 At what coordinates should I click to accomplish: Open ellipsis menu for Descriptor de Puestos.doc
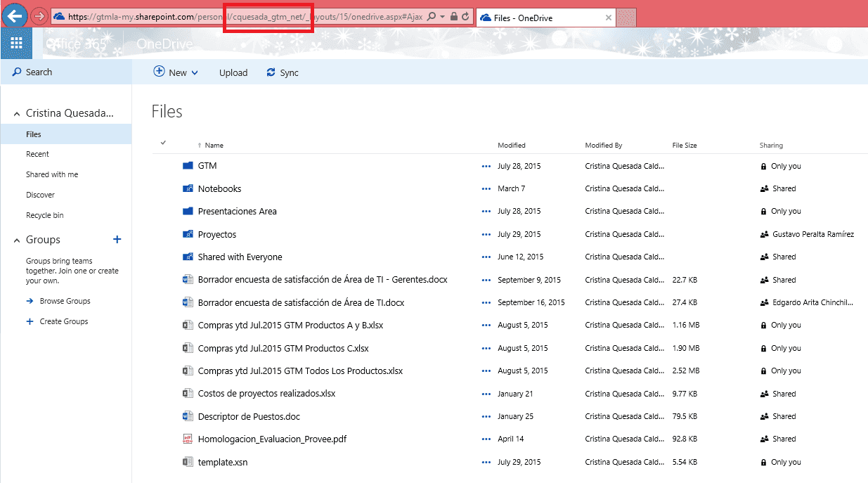486,417
